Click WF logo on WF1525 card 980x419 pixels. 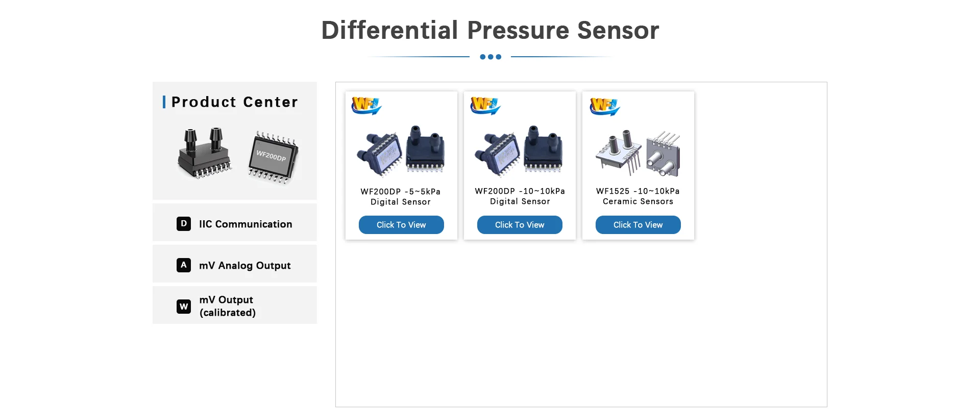(605, 106)
